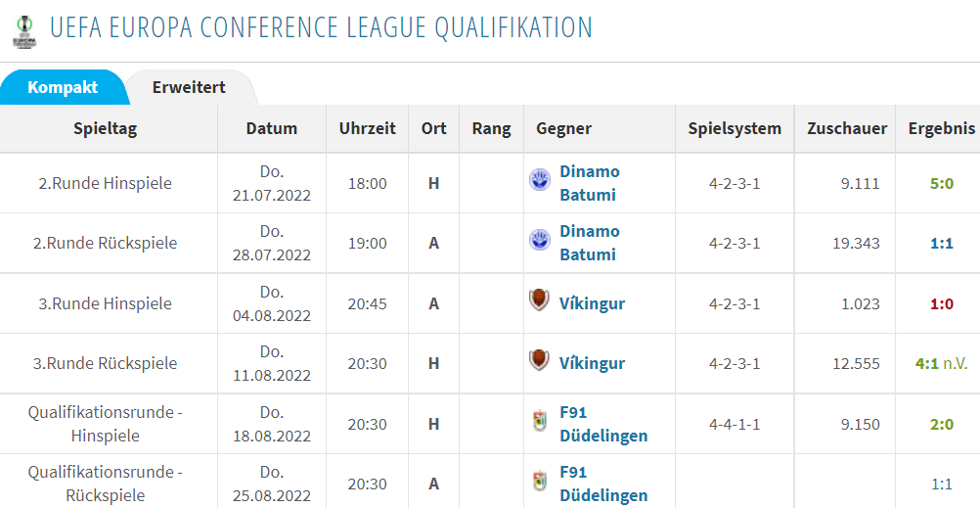This screenshot has height=508, width=980.
Task: Click the red 1:0 result link
Action: [941, 304]
